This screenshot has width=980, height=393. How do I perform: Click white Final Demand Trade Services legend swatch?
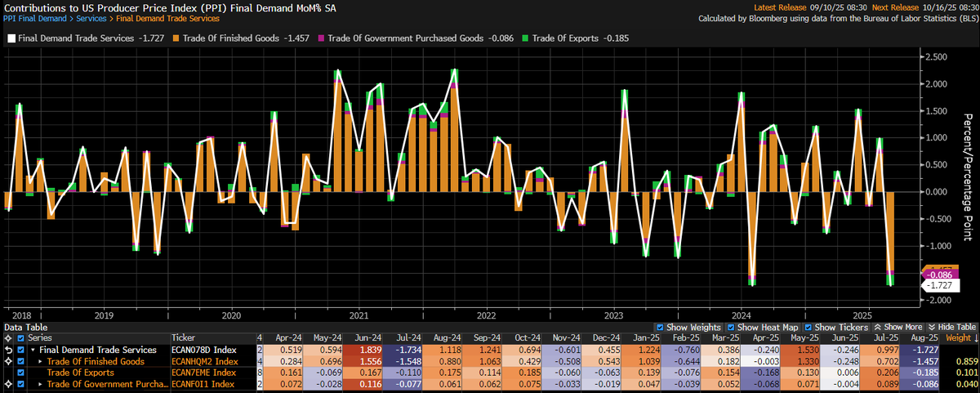click(x=11, y=38)
